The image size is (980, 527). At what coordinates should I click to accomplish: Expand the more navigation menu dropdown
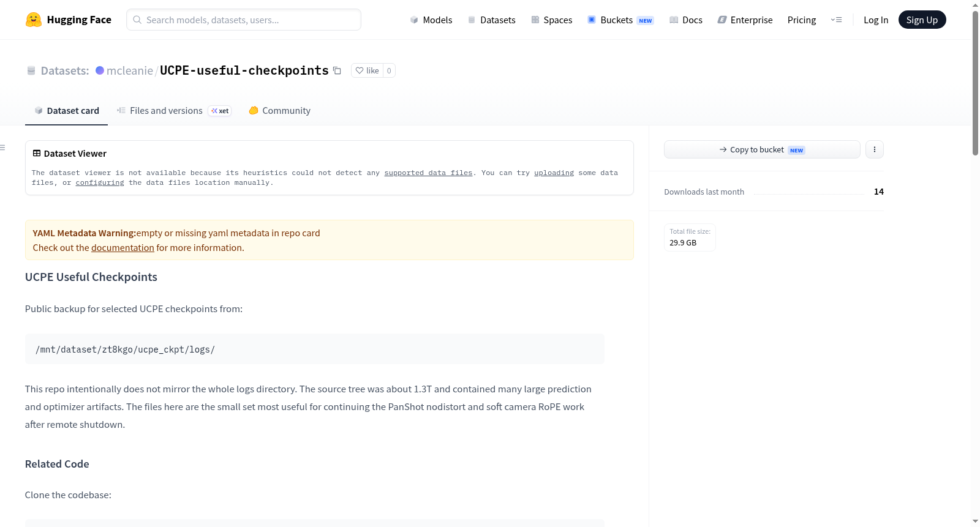click(836, 20)
